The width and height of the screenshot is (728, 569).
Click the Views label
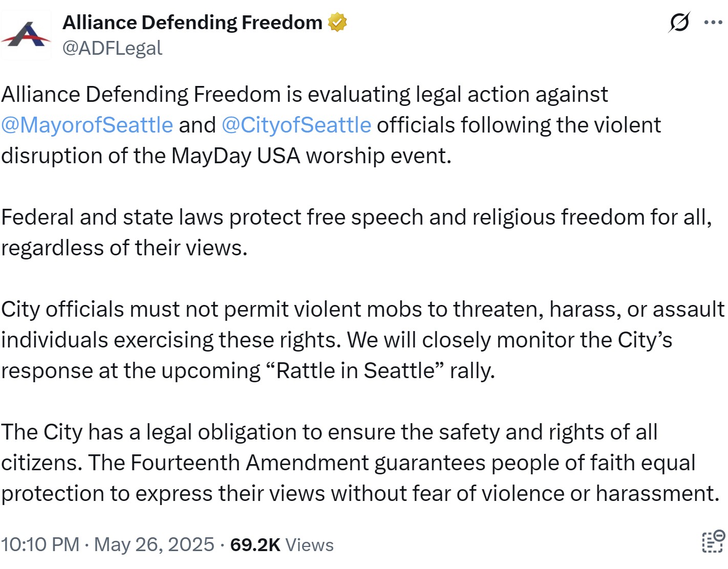(309, 545)
